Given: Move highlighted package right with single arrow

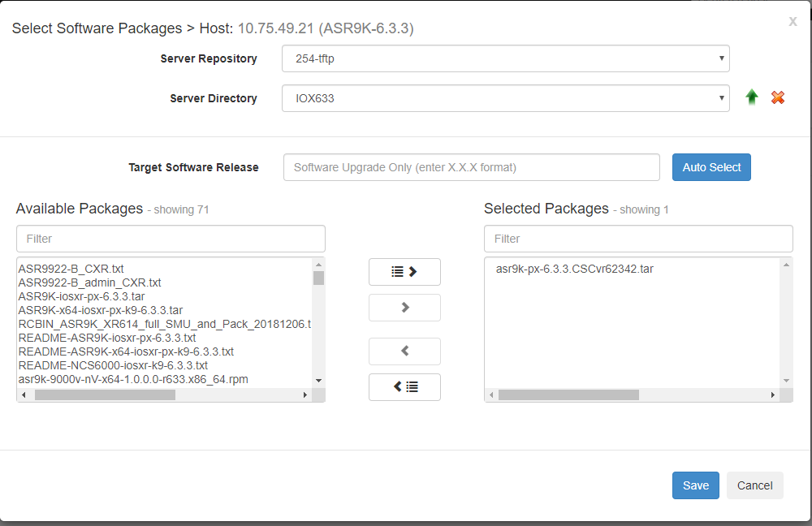Looking at the screenshot, I should [x=404, y=308].
